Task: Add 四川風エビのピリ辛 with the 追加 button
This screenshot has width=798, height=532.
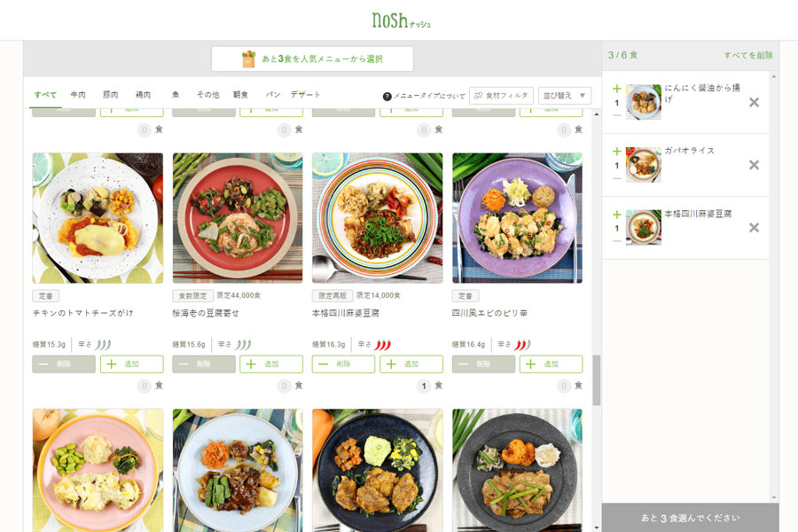Action: (x=551, y=364)
